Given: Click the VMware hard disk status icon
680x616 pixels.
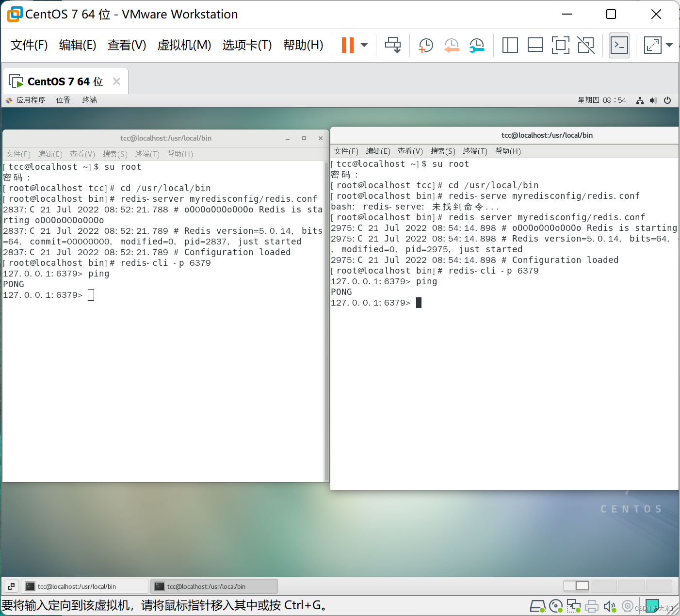Looking at the screenshot, I should click(x=537, y=606).
